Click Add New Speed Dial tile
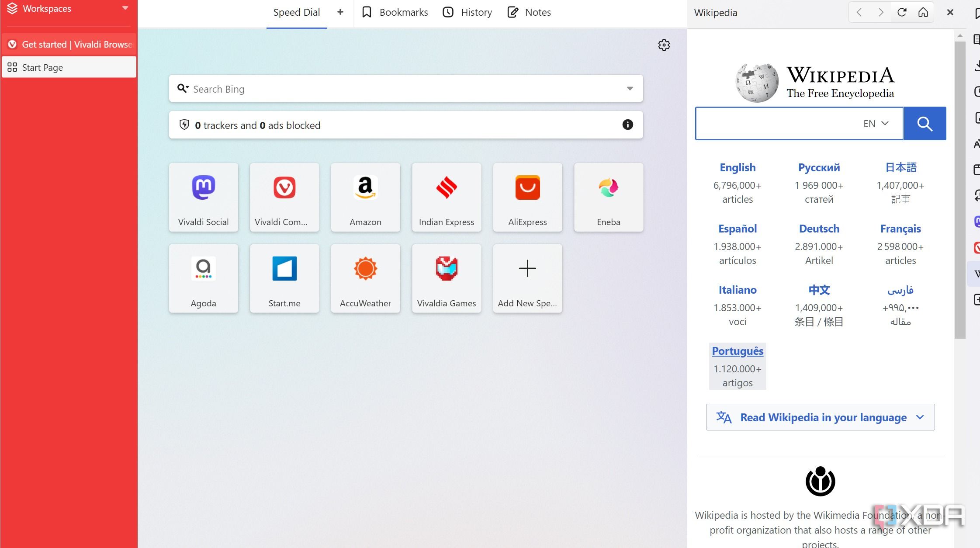Screen dimensions: 980x548 tap(527, 278)
